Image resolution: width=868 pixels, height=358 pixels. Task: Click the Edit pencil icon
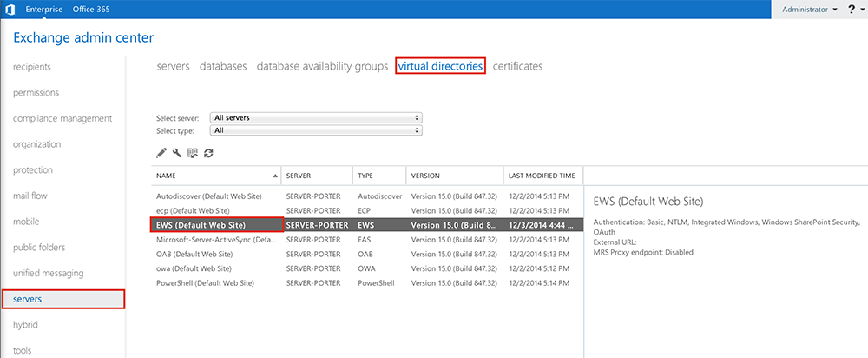click(161, 153)
